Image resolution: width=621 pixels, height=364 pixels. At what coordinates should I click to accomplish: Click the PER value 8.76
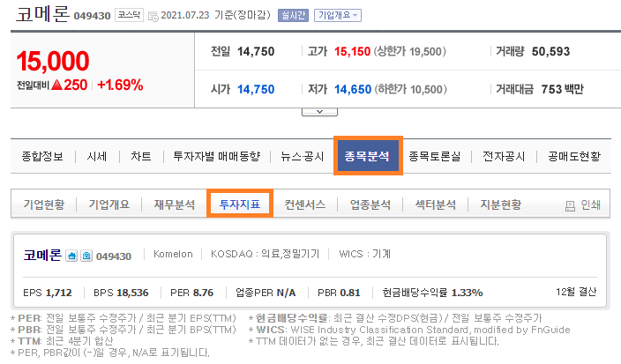click(x=203, y=293)
